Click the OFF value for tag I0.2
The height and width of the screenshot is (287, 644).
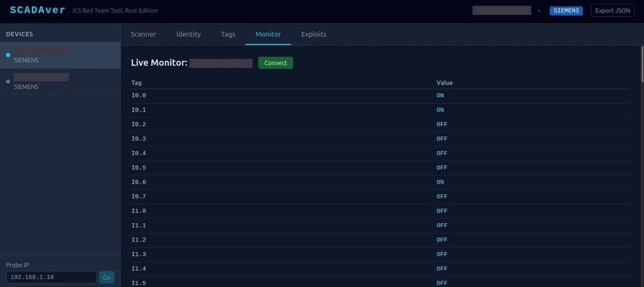click(442, 124)
